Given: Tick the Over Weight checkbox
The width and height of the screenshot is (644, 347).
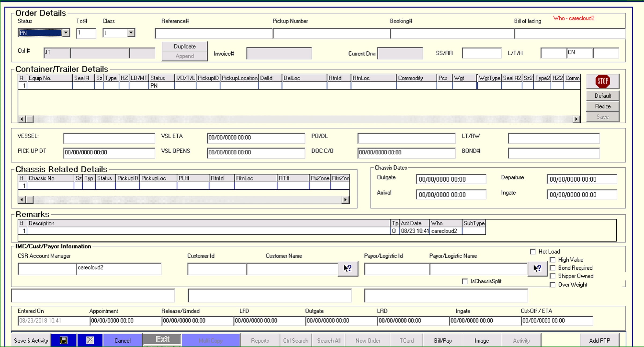Looking at the screenshot, I should pos(552,285).
